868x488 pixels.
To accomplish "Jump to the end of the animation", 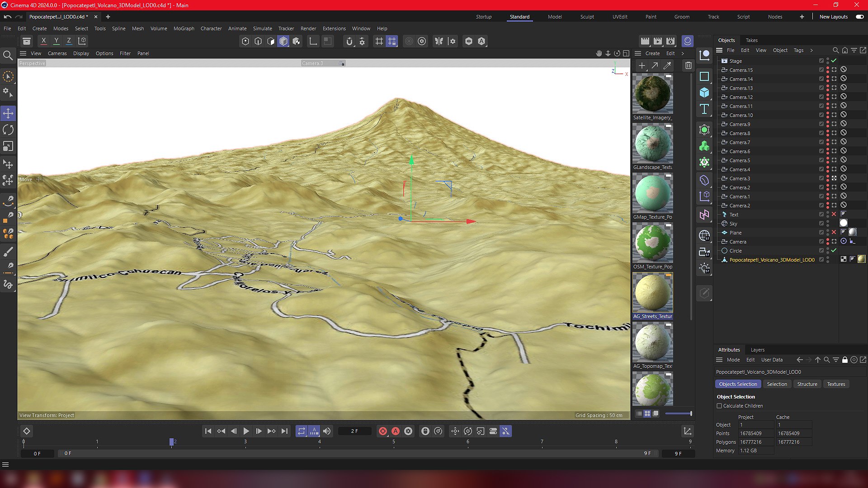I will tap(284, 432).
